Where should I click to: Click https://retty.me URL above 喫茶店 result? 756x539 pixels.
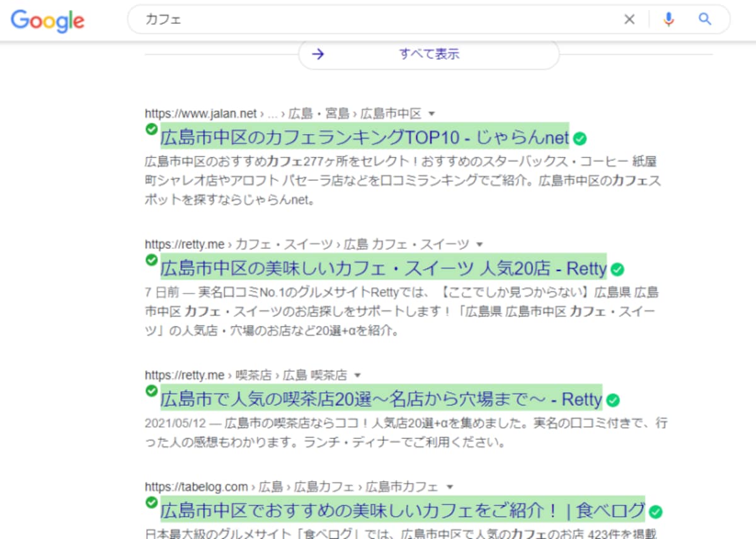tap(185, 376)
